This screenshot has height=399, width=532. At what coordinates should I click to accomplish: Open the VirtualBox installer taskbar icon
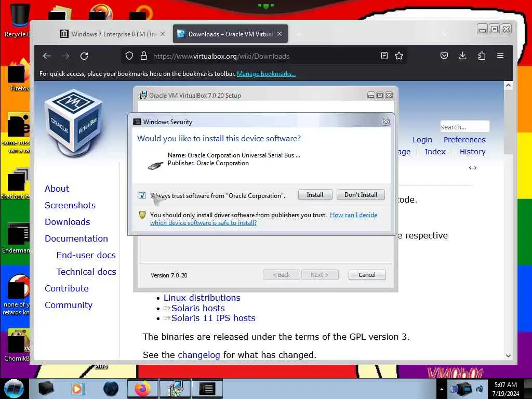(176, 389)
